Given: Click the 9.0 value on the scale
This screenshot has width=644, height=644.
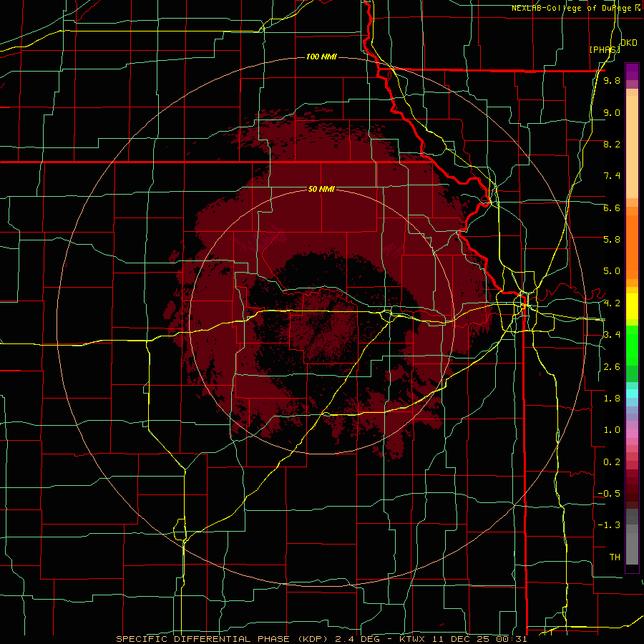Looking at the screenshot, I should (612, 112).
